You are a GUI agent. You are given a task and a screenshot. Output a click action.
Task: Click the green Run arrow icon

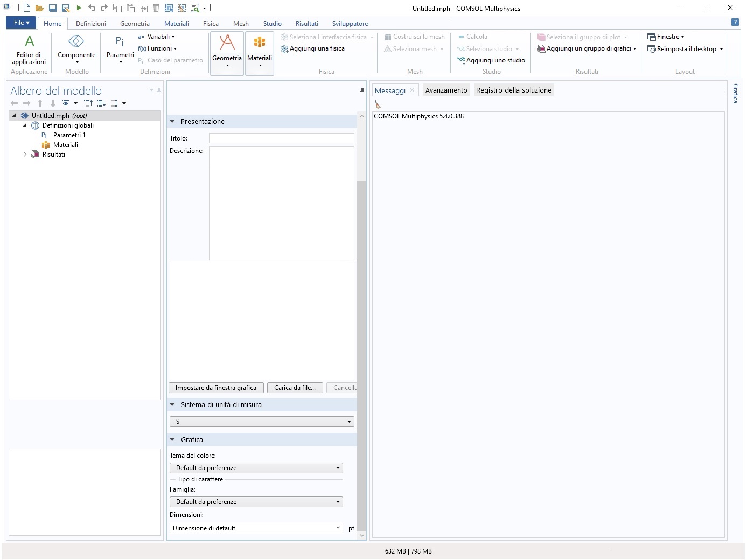pos(79,8)
